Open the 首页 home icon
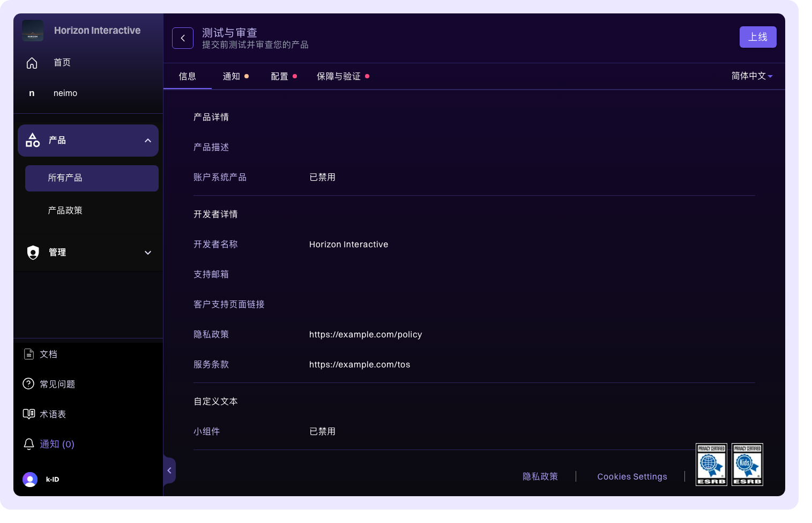The width and height of the screenshot is (812, 523). click(32, 63)
